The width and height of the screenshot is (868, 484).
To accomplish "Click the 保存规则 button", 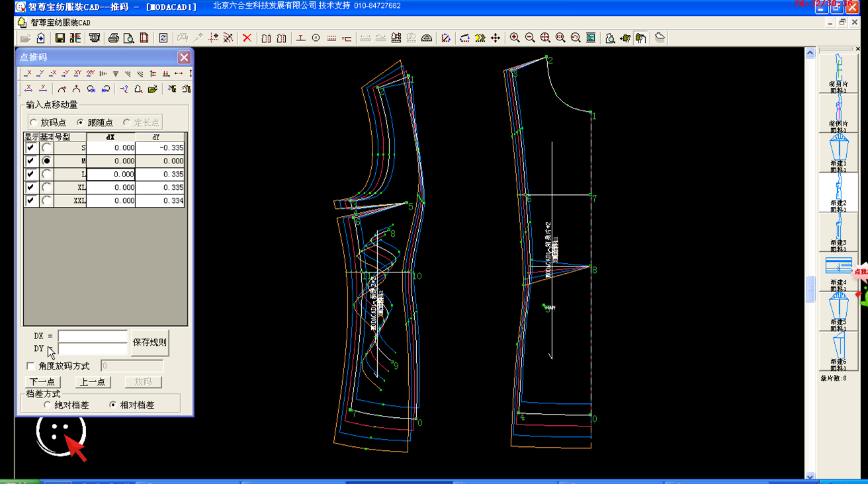I will coord(150,343).
